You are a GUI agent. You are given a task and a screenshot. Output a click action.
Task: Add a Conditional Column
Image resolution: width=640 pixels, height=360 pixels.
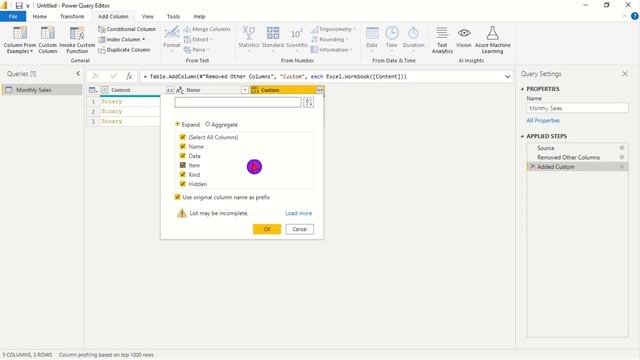[x=127, y=29]
